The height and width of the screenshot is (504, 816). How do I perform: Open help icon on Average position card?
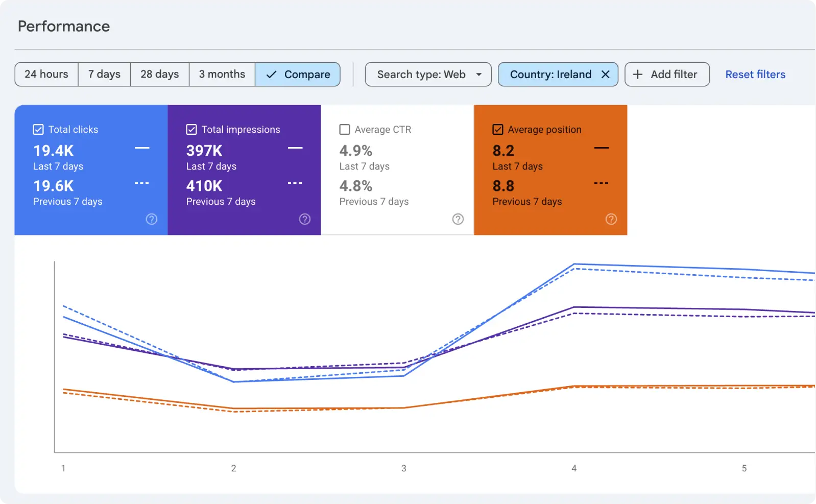pos(611,219)
